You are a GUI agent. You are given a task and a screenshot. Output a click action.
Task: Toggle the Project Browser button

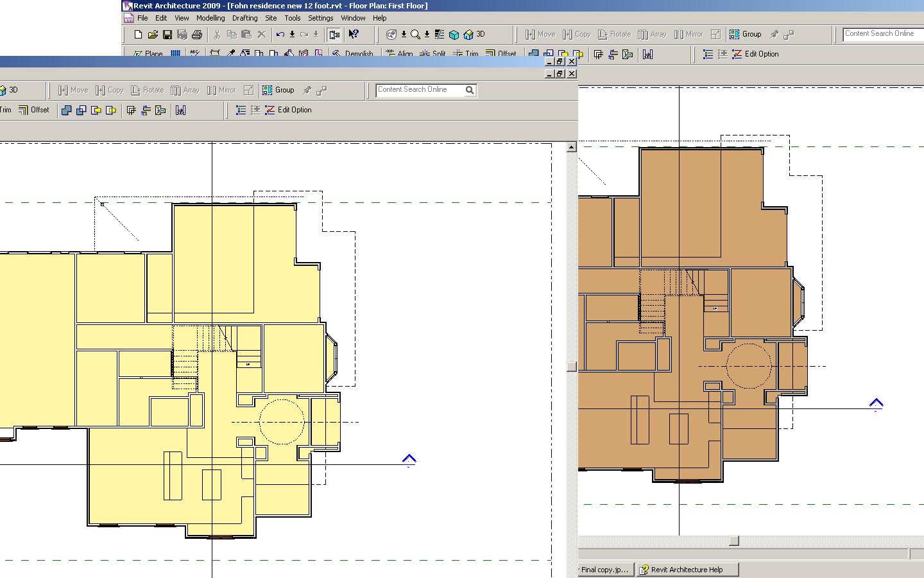click(334, 35)
